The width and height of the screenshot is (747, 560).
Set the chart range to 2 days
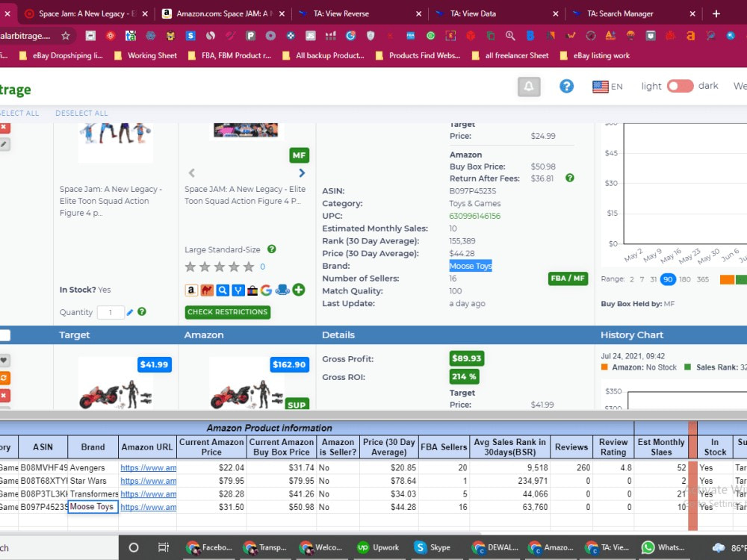[x=632, y=279]
